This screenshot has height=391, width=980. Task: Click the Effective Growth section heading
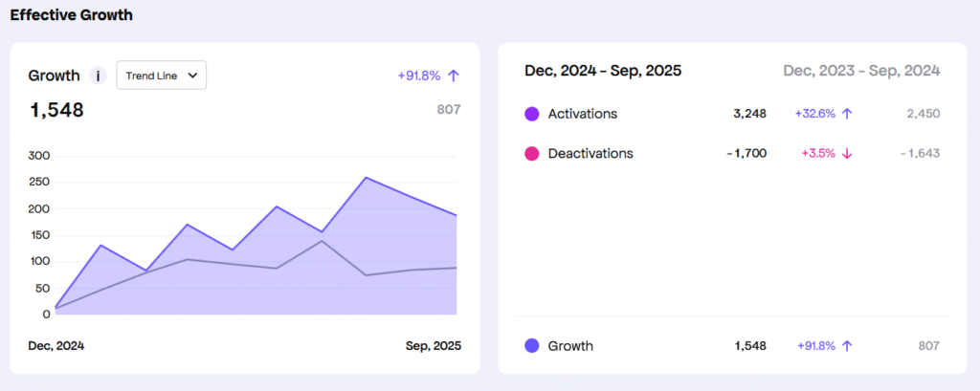(72, 15)
